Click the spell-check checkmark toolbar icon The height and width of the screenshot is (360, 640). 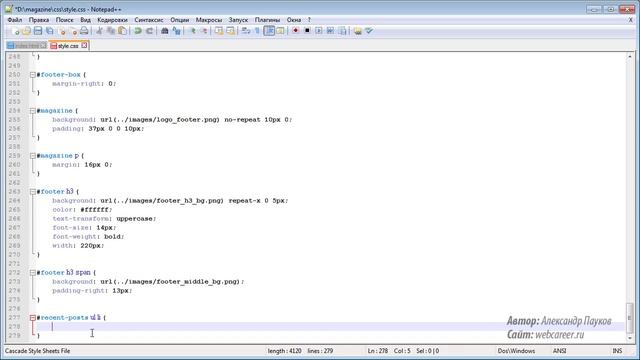coord(369,31)
